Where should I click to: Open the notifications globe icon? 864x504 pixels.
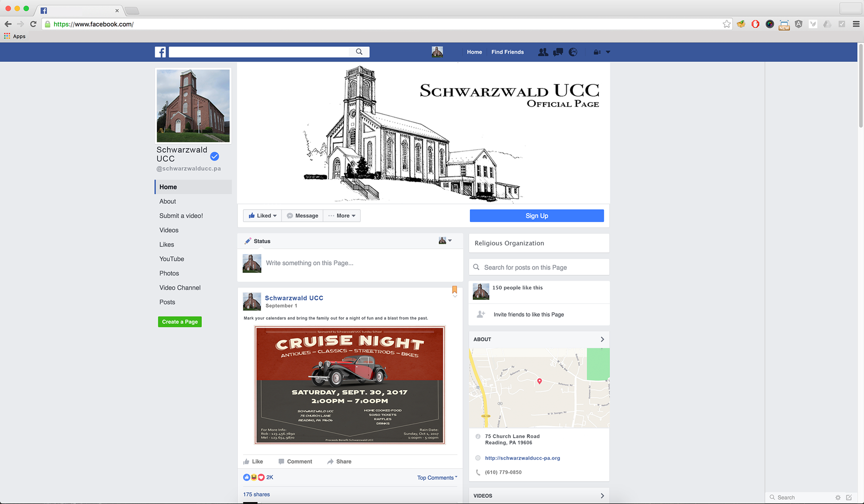coord(573,52)
